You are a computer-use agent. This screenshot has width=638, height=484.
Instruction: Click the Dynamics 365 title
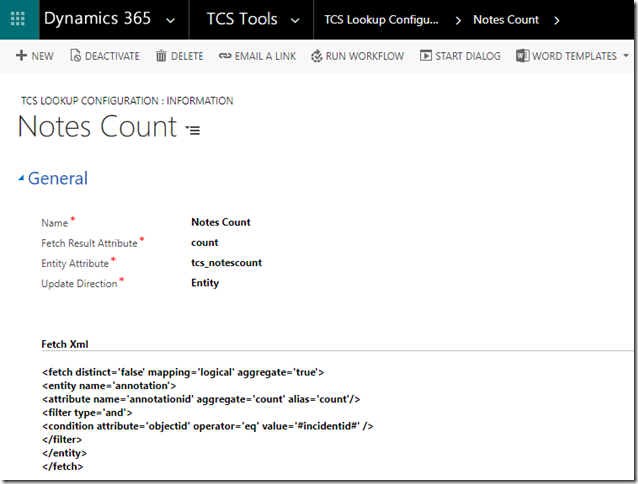(97, 19)
